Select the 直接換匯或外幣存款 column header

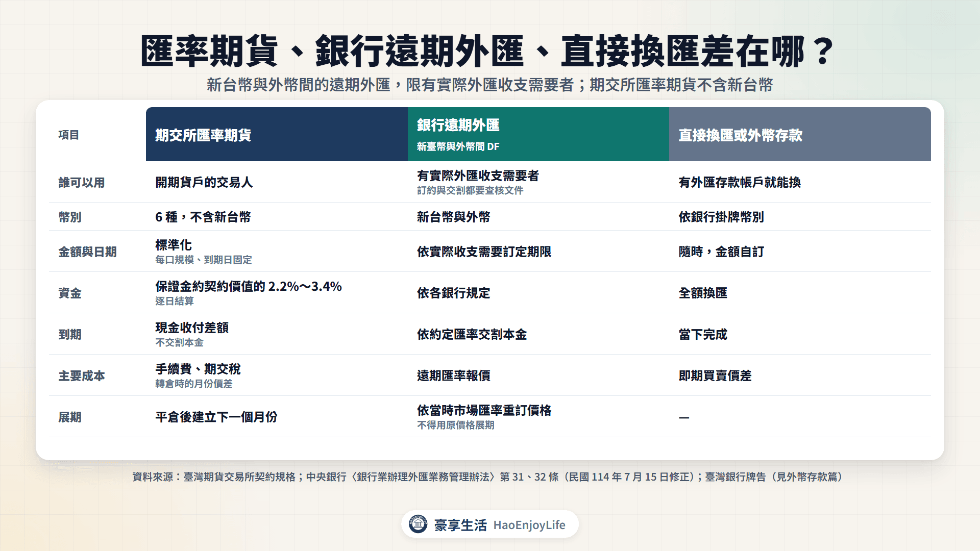tap(800, 134)
